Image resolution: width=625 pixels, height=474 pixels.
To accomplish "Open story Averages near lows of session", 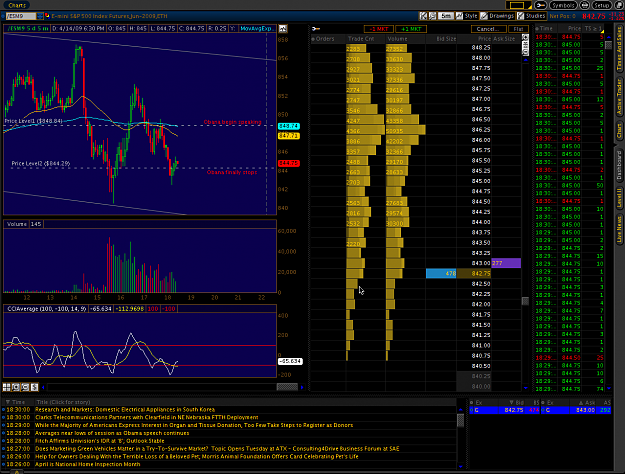I will pyautogui.click(x=112, y=433).
